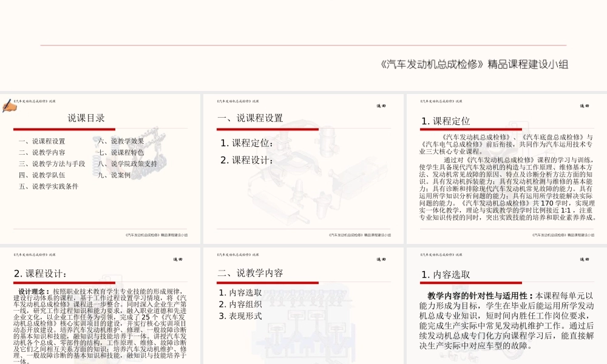The image size is (607, 364).
Task: Click the 返回 link on the 二、说教学内容 slide
Action: [381, 259]
